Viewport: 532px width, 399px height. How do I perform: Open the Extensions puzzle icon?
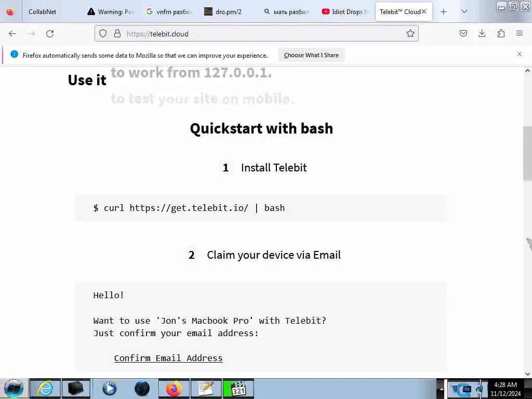point(501,33)
